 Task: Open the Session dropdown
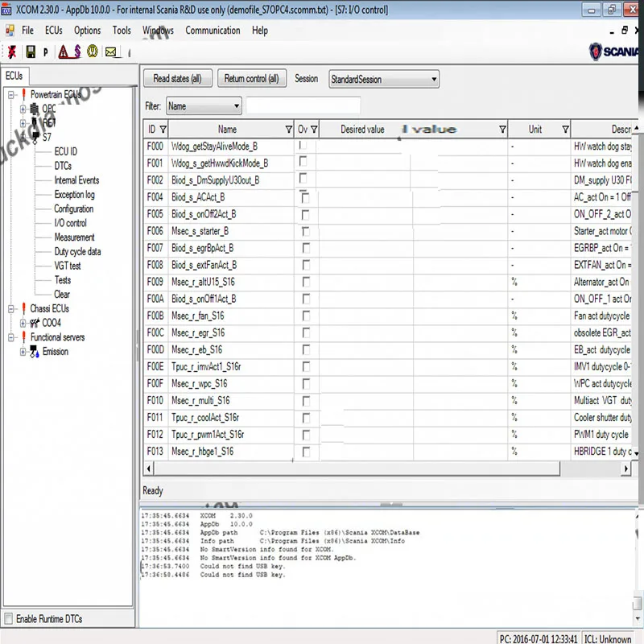click(x=384, y=79)
